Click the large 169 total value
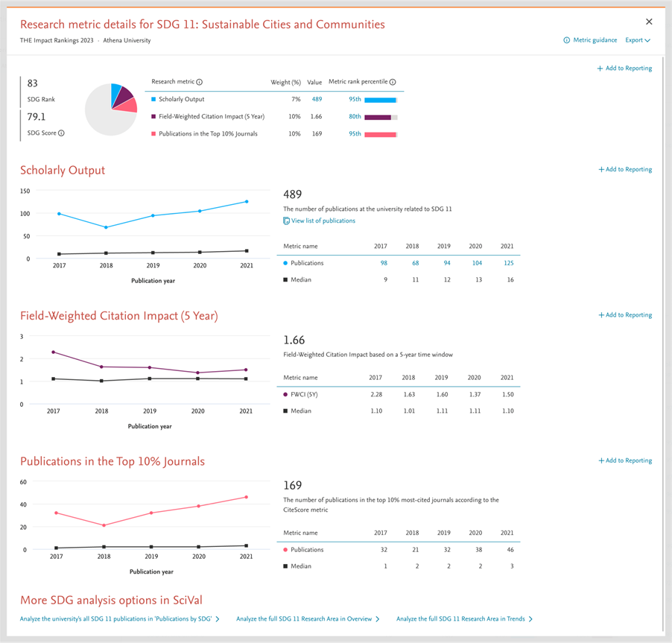 coord(293,485)
